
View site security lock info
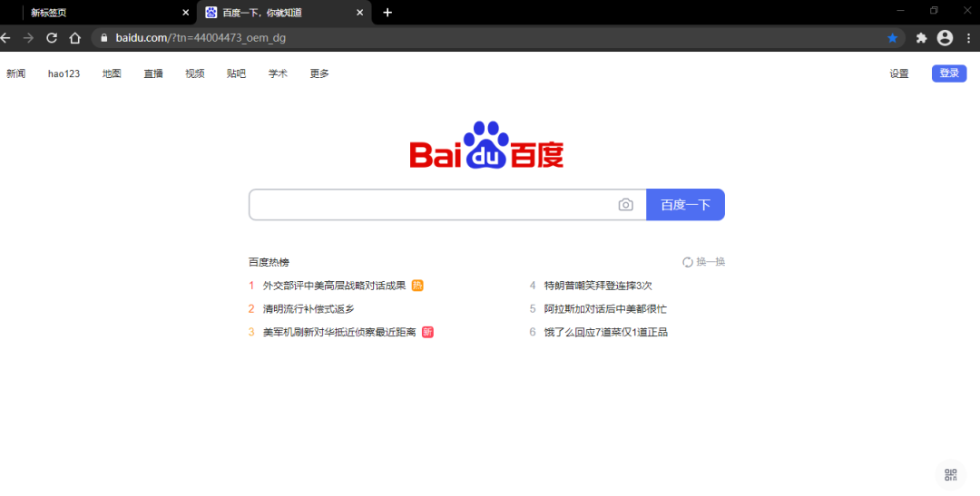(x=103, y=38)
